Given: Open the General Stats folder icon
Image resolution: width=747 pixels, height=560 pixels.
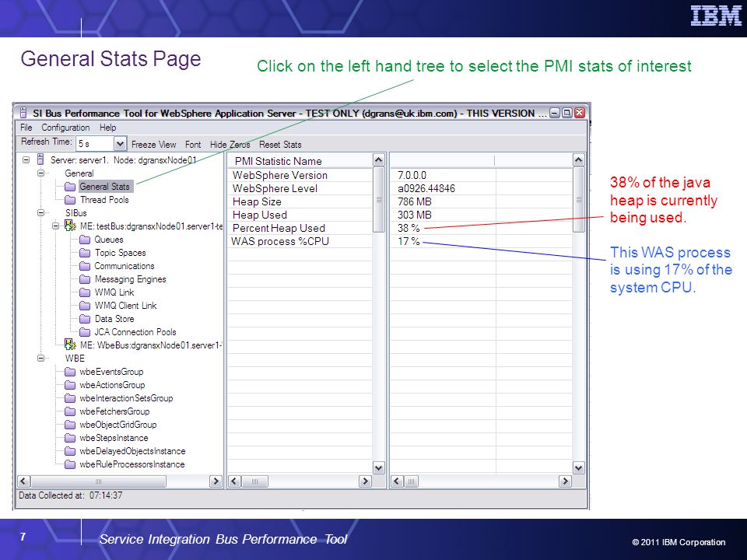Looking at the screenshot, I should click(70, 187).
